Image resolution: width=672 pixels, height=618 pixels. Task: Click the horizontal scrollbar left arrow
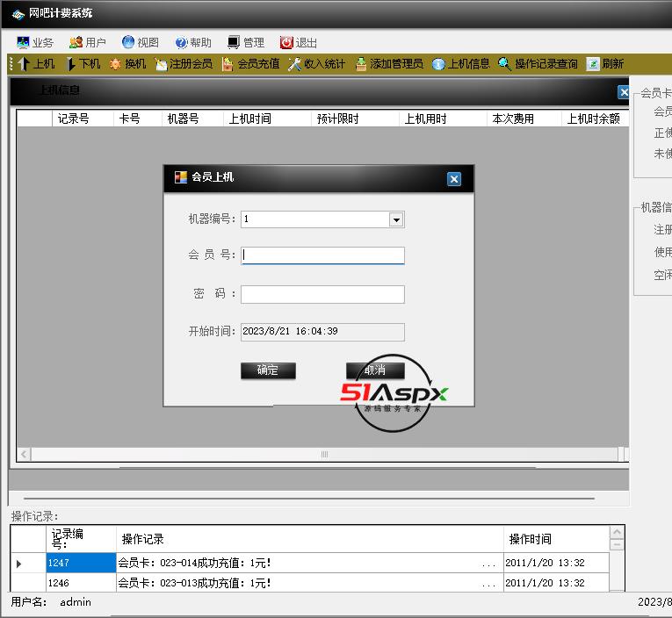point(24,455)
